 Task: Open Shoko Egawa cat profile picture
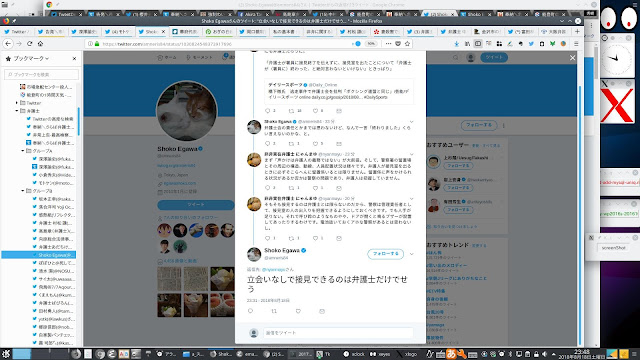pos(187,111)
